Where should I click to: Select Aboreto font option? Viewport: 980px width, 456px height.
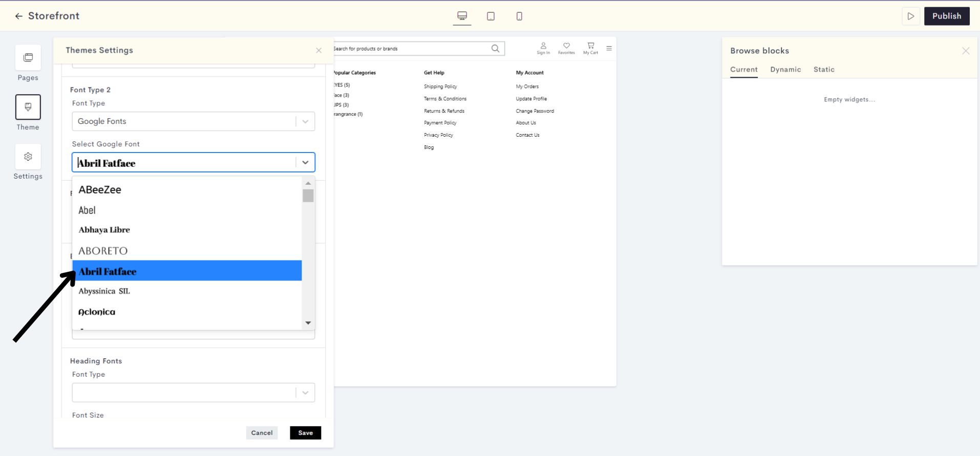pos(187,250)
